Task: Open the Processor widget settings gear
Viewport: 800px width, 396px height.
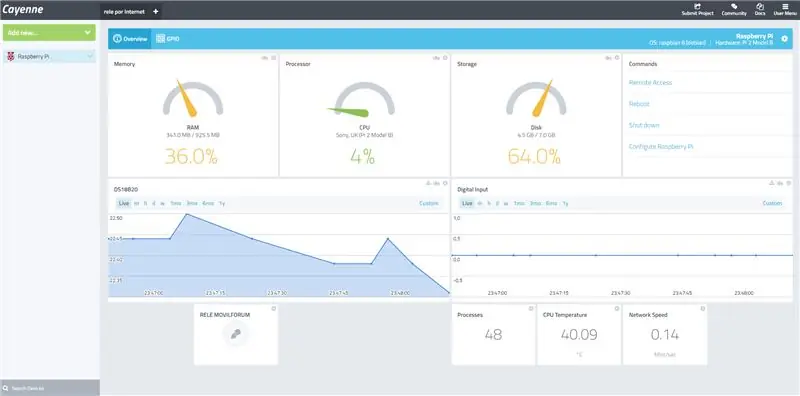Action: click(445, 58)
